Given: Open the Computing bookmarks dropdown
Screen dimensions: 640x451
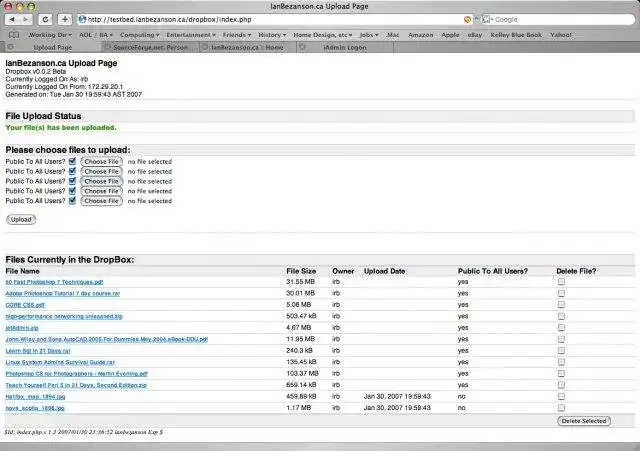Looking at the screenshot, I should pos(140,35).
